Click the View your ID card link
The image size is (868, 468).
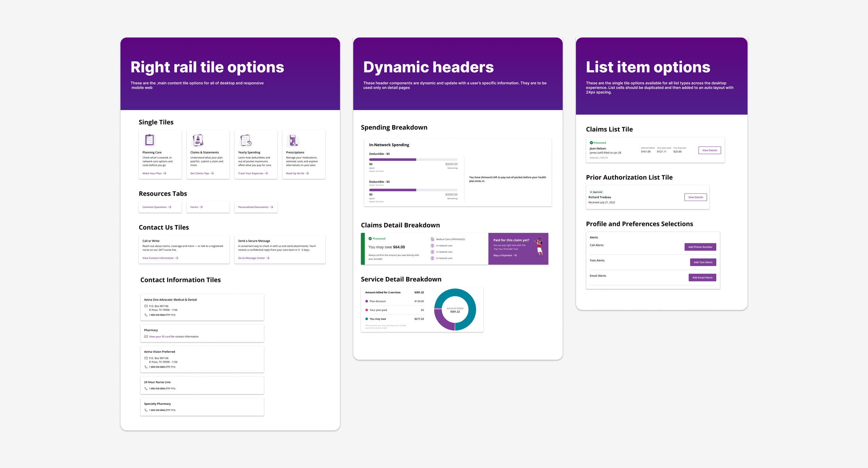160,336
